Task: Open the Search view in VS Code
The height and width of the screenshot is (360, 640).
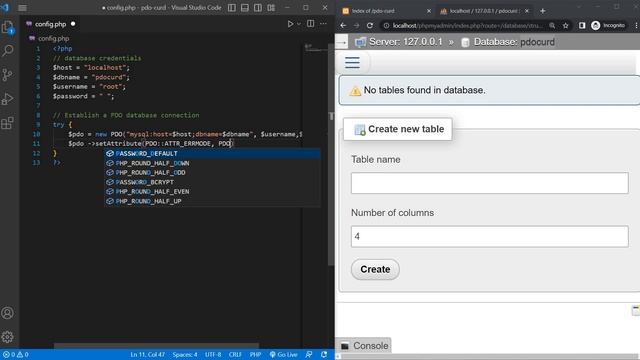Action: [x=8, y=51]
